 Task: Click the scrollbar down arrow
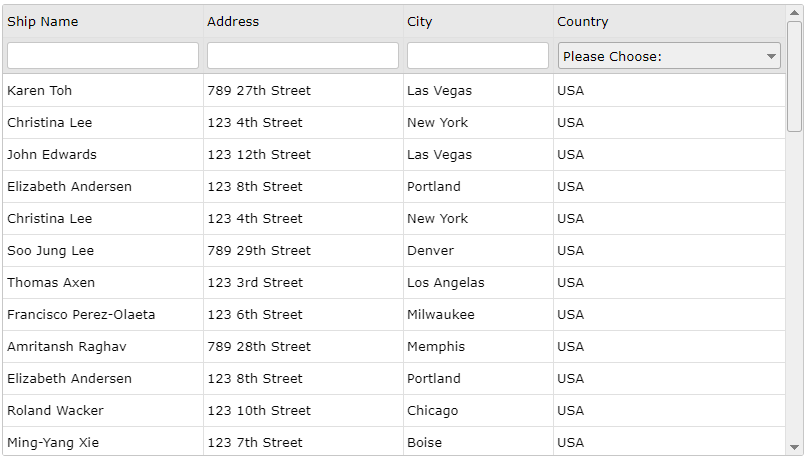794,448
